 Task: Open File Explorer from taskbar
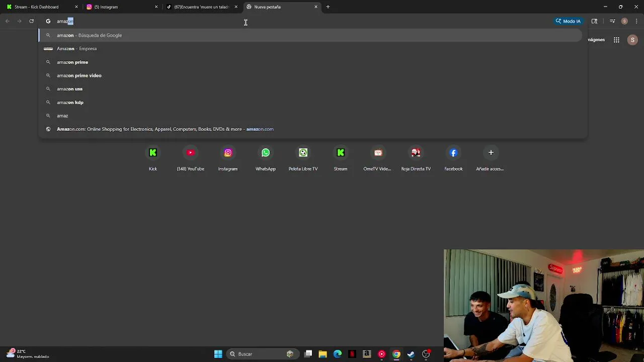tap(323, 354)
